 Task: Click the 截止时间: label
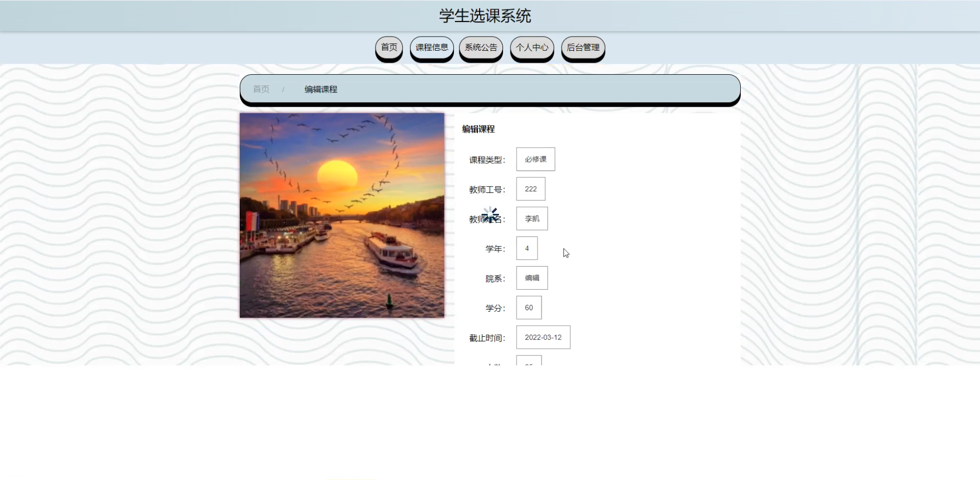coord(487,338)
